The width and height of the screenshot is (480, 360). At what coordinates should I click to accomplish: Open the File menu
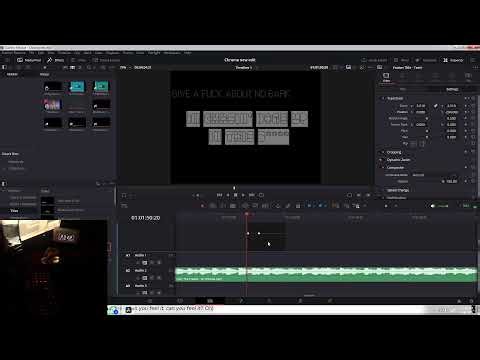[x=31, y=53]
